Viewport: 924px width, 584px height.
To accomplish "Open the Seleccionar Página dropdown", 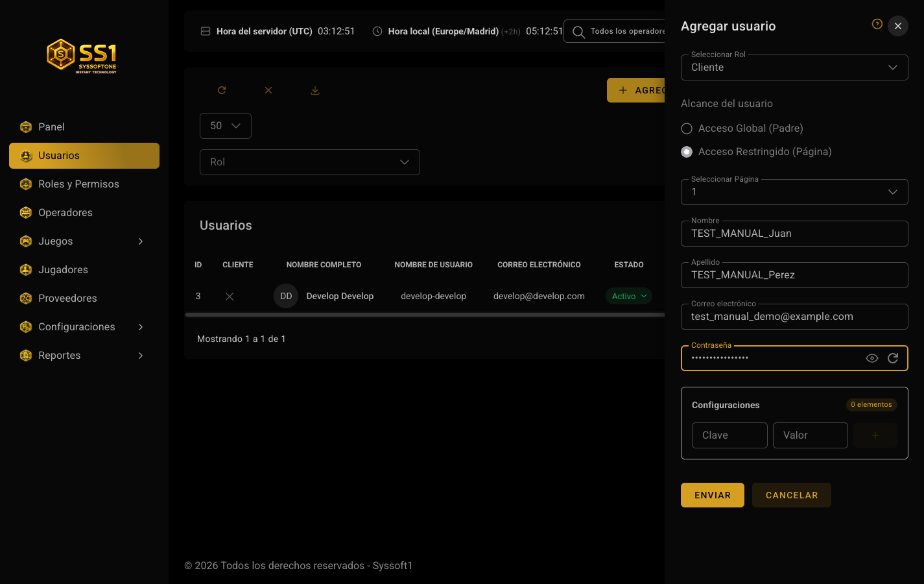I will point(794,192).
